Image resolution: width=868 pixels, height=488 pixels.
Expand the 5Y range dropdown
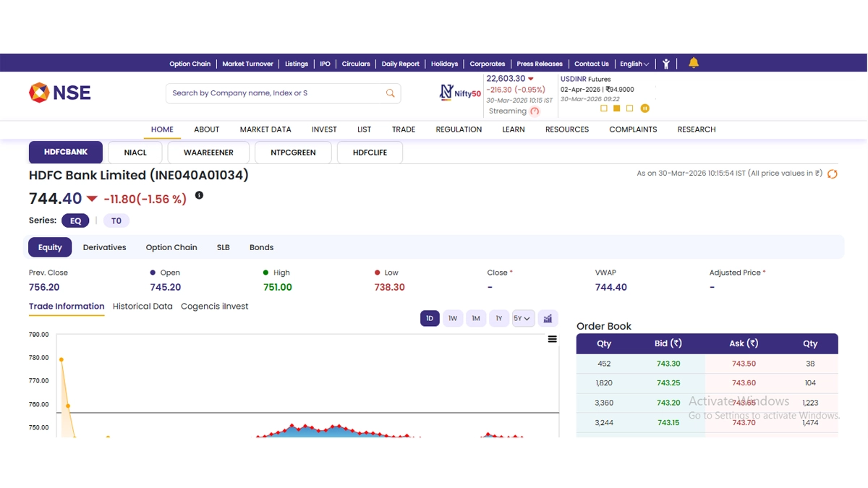522,319
